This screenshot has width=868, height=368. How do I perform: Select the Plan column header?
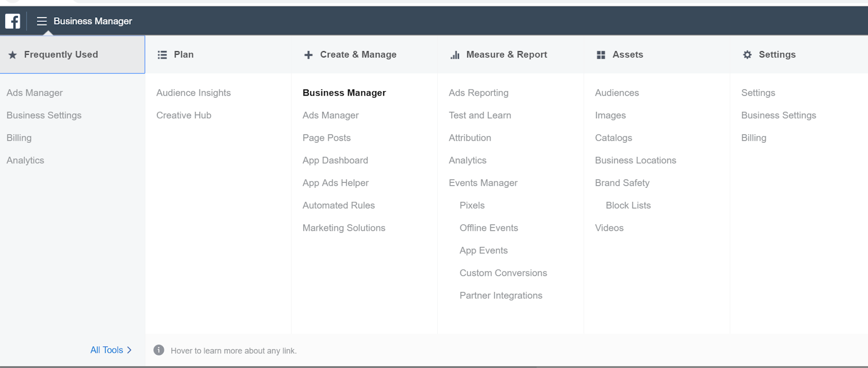tap(183, 54)
